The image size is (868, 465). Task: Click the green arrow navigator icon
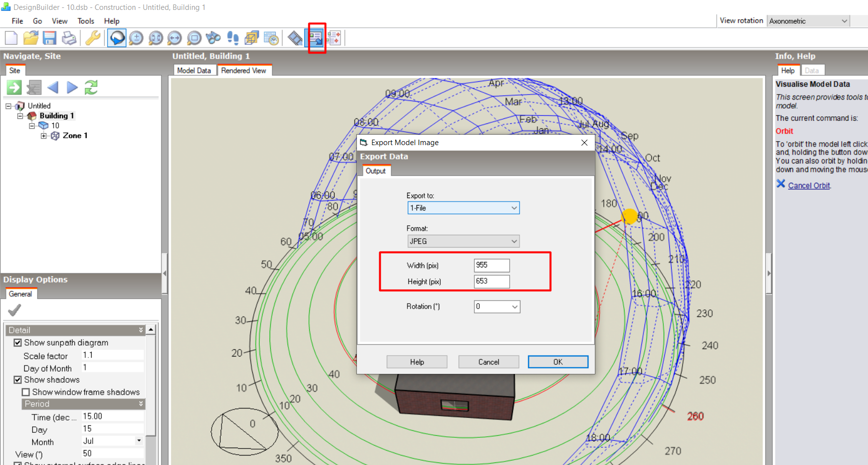click(14, 88)
